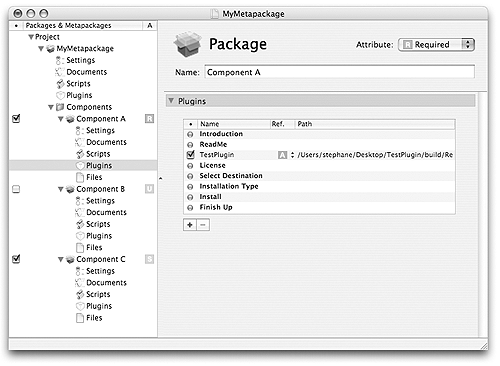
Task: Open Component A Scripts icon
Action: [80, 154]
